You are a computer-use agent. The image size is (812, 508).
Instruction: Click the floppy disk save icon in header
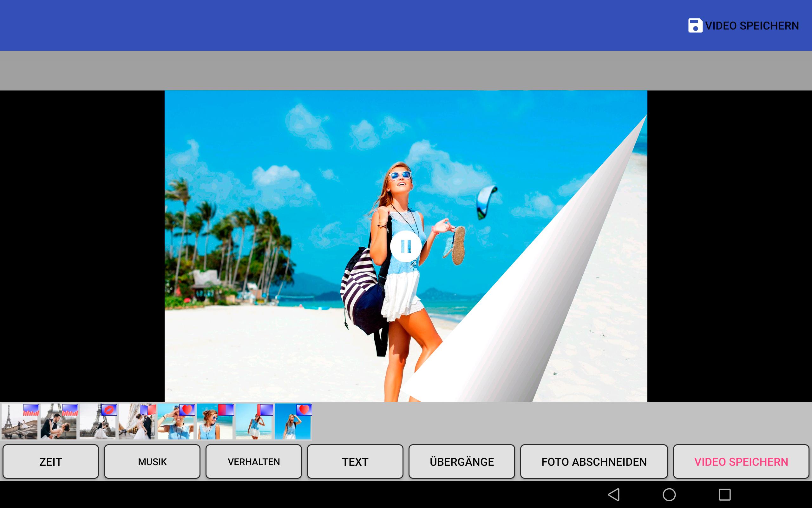click(x=695, y=25)
